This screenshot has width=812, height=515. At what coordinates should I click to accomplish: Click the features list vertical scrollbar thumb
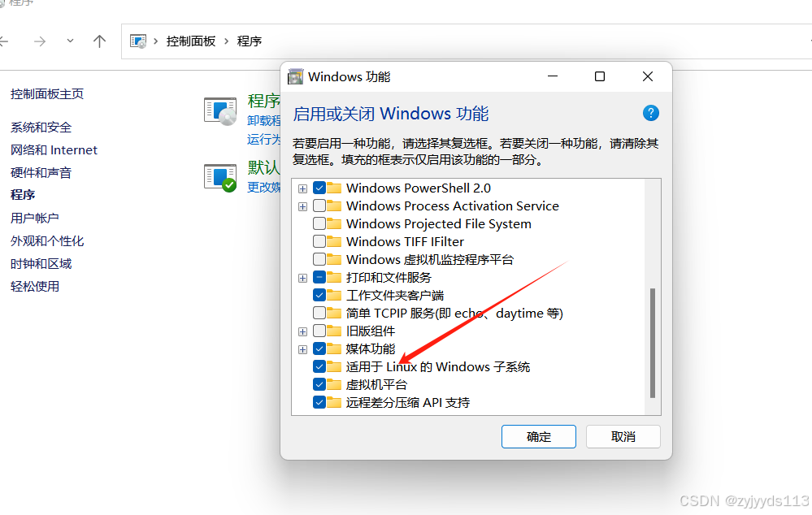pyautogui.click(x=653, y=343)
